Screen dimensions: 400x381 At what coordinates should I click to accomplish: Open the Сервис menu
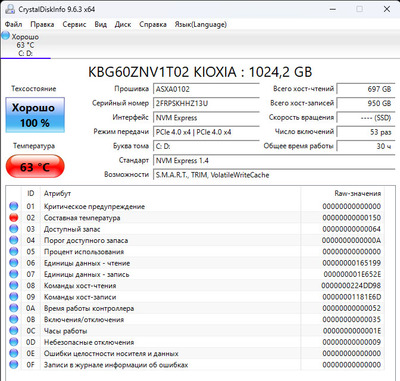pos(74,24)
